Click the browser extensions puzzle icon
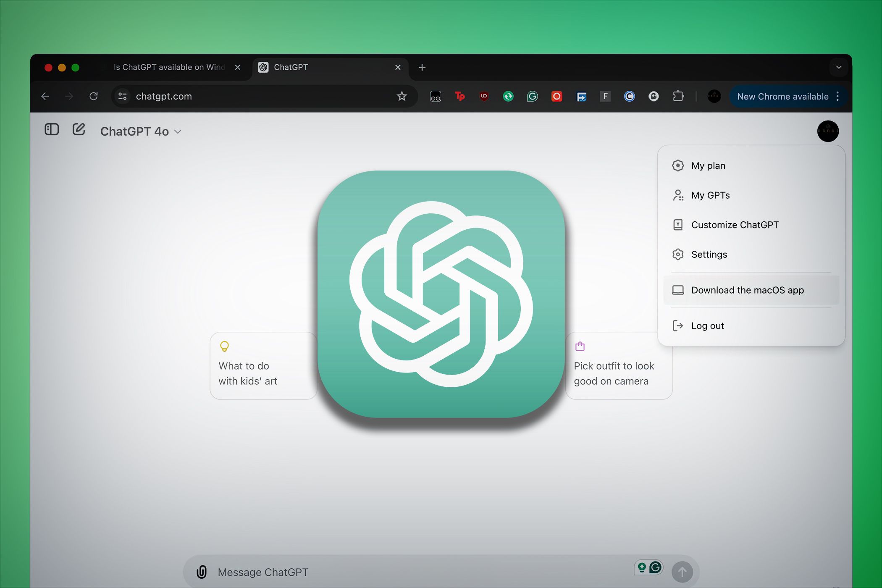882x588 pixels. 677,97
